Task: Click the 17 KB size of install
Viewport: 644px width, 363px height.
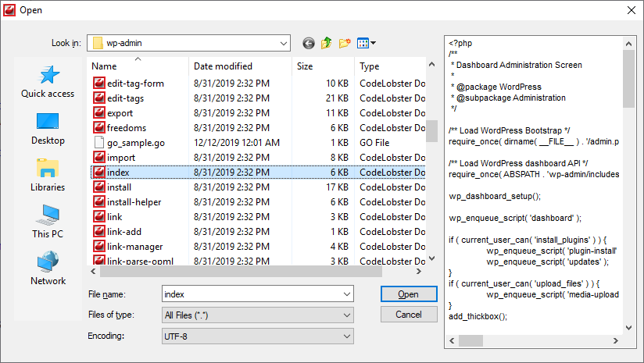Action: pyautogui.click(x=337, y=187)
